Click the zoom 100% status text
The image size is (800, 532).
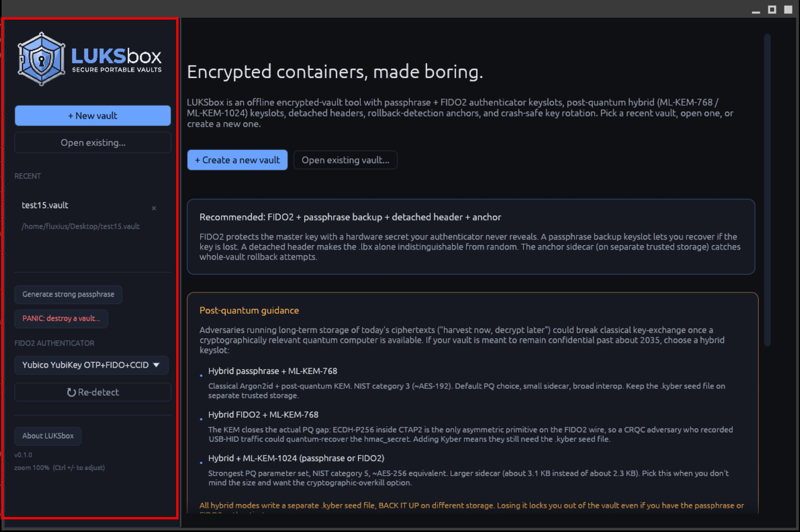point(60,468)
